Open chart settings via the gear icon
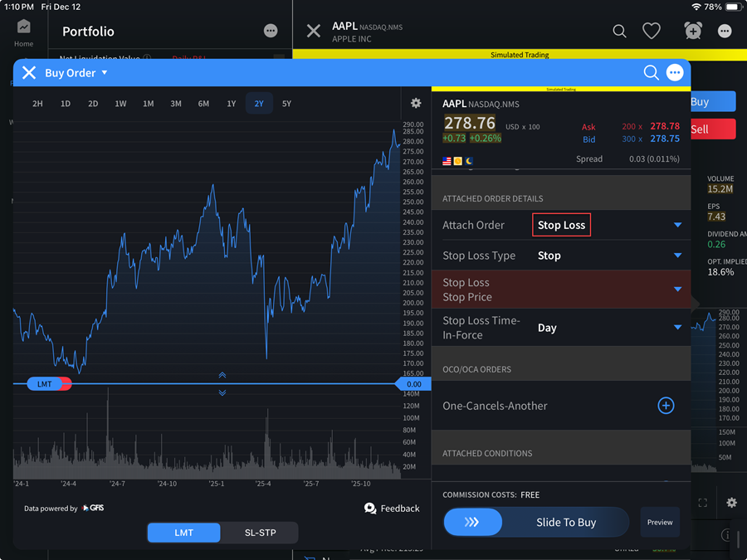The image size is (747, 560). click(x=415, y=103)
